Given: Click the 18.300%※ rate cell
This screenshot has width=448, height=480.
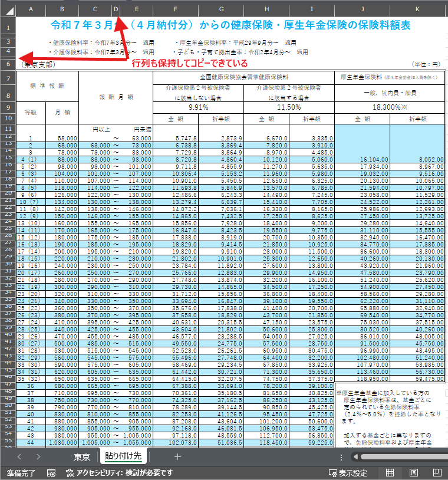Looking at the screenshot, I should [390, 107].
